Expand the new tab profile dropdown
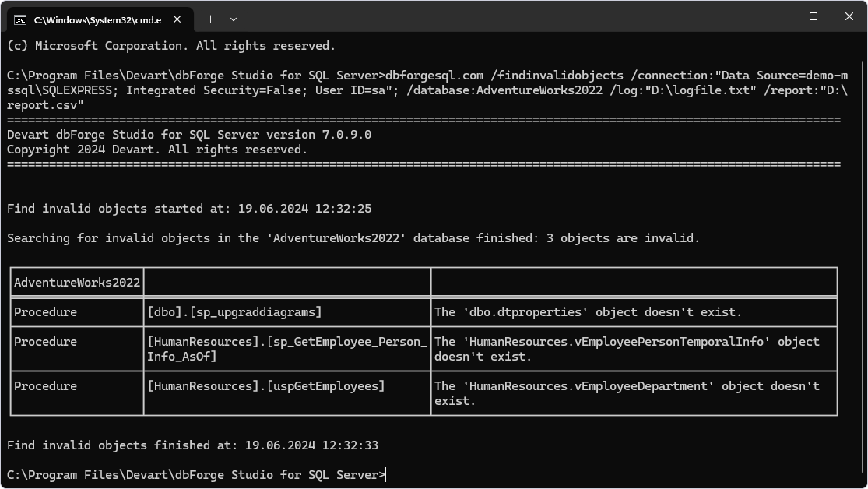 pyautogui.click(x=234, y=19)
